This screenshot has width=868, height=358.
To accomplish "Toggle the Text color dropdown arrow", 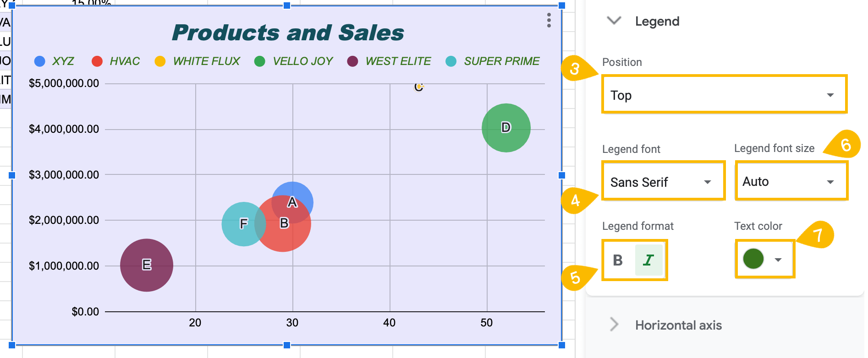I will tap(778, 259).
